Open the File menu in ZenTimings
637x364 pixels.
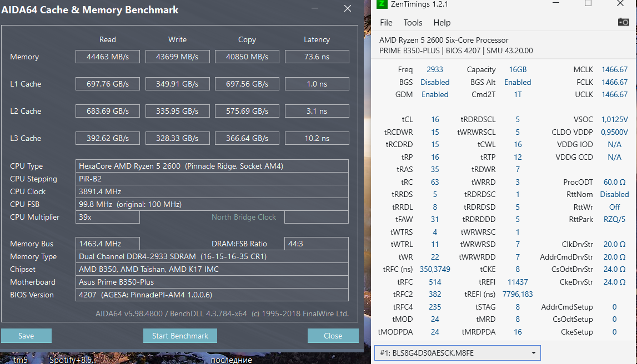[386, 23]
